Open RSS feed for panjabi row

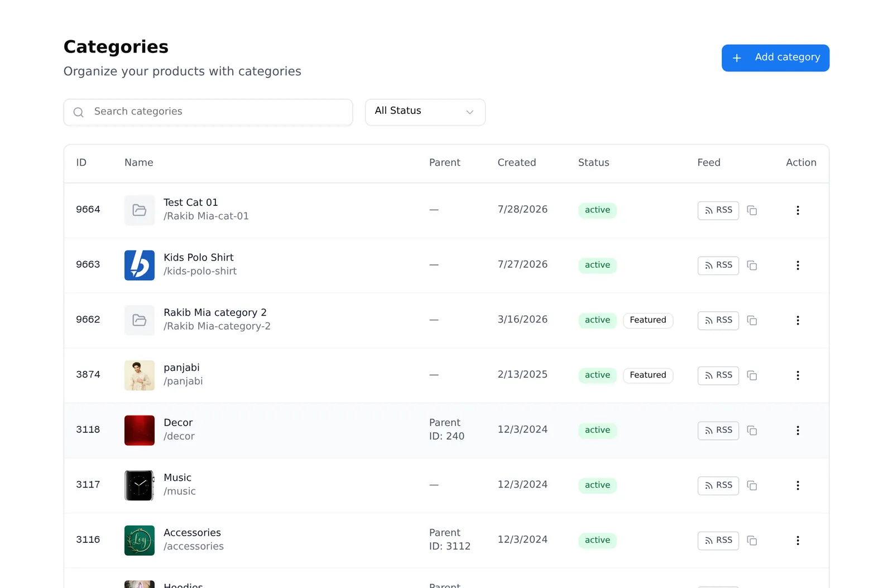[718, 375]
